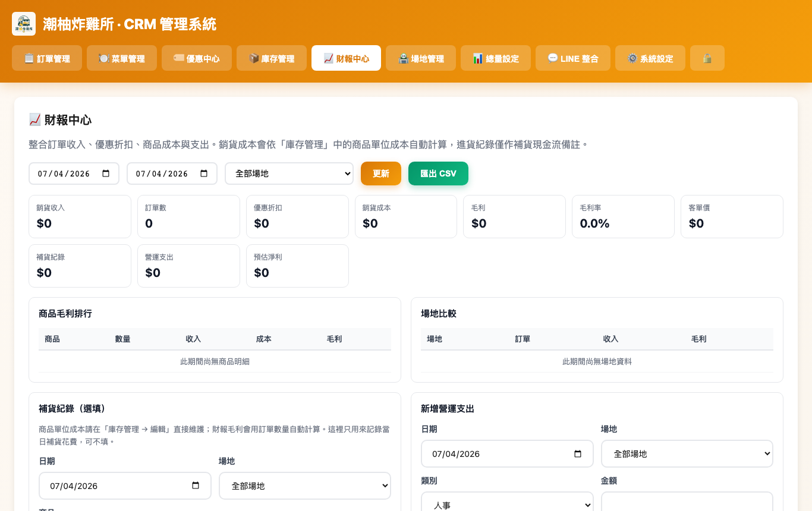This screenshot has height=511, width=812.
Task: Click the 毛利率 0.0% card
Action: click(x=623, y=216)
